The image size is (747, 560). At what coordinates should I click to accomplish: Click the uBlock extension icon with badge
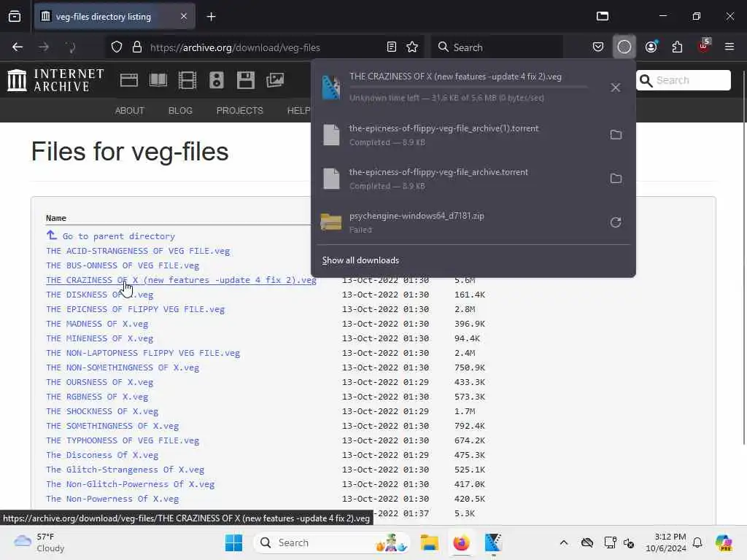coord(704,46)
